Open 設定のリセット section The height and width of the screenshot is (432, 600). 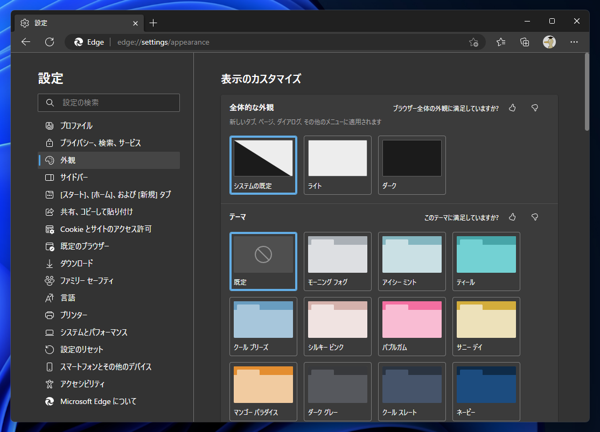click(109, 349)
